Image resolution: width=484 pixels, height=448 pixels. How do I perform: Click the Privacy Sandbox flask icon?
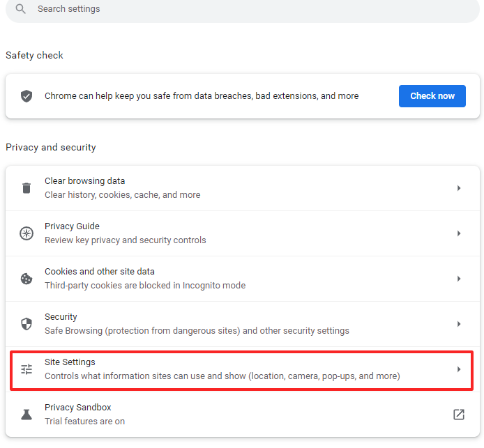[x=27, y=415]
